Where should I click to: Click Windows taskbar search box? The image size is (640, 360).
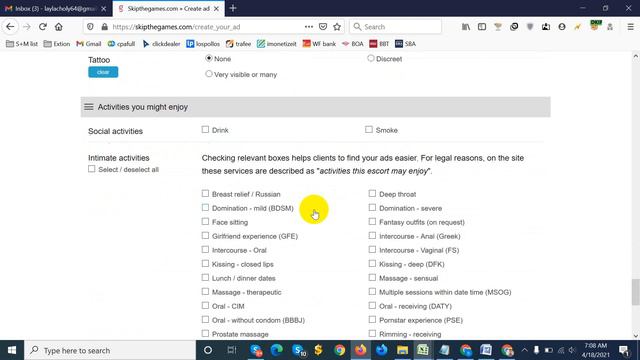[x=110, y=350]
